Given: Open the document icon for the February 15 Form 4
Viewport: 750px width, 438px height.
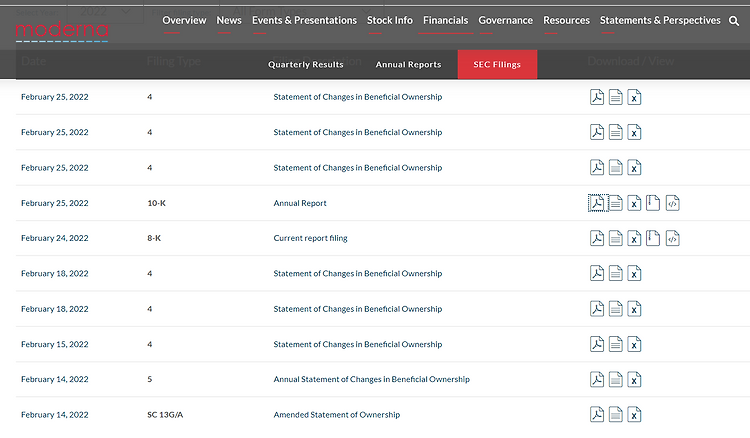Looking at the screenshot, I should [616, 344].
